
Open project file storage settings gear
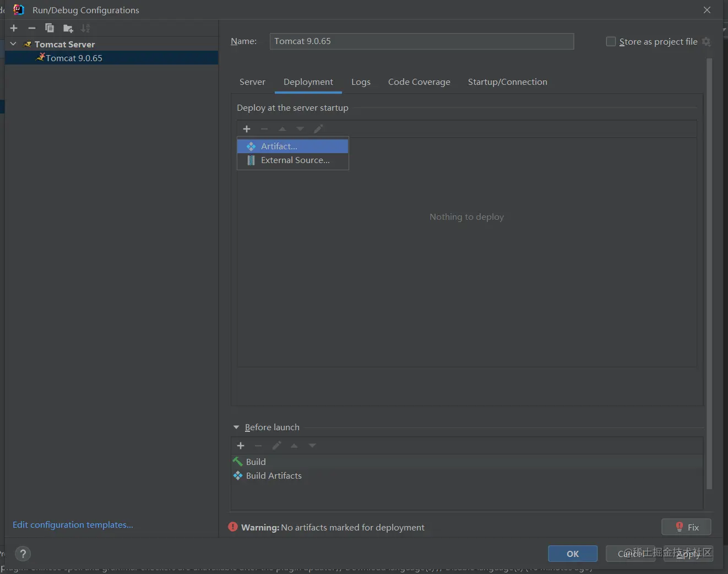point(707,42)
